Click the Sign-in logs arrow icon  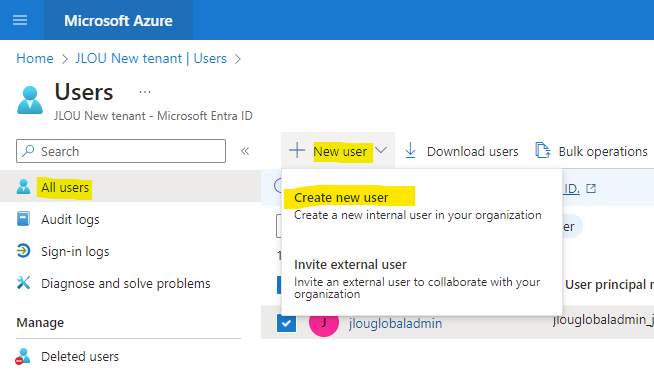coord(23,251)
